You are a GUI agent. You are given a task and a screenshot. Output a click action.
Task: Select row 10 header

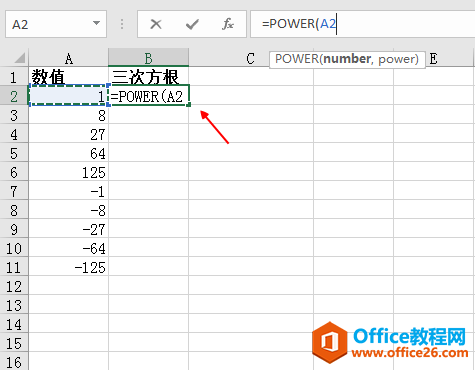point(14,248)
